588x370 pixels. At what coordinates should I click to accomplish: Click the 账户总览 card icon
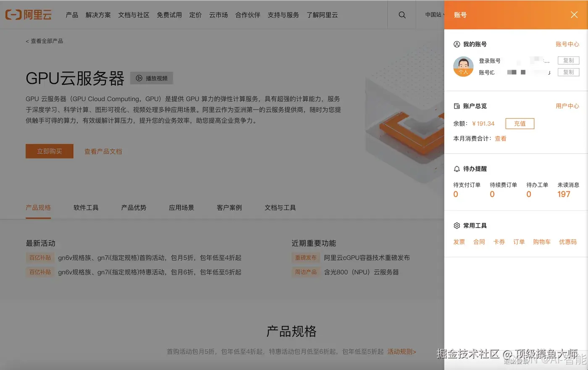457,106
